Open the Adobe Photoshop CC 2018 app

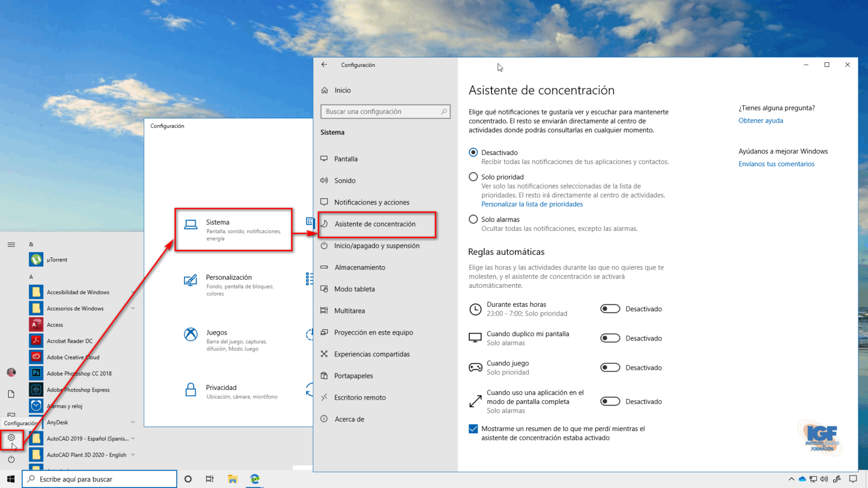(x=36, y=373)
